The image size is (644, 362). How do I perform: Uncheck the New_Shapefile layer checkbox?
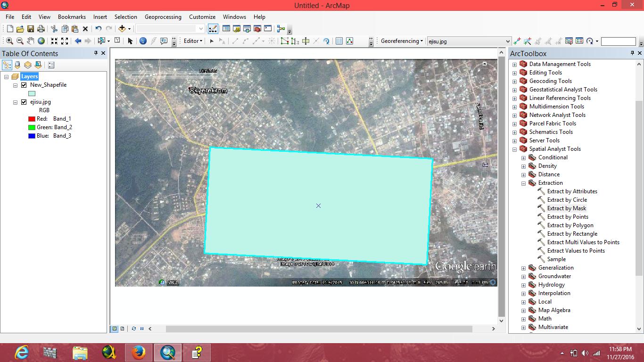point(24,85)
